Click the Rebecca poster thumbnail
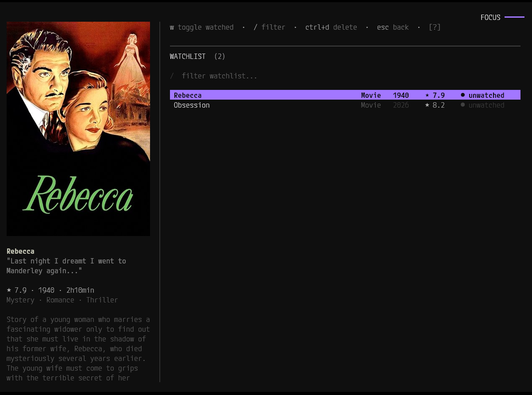 click(78, 129)
